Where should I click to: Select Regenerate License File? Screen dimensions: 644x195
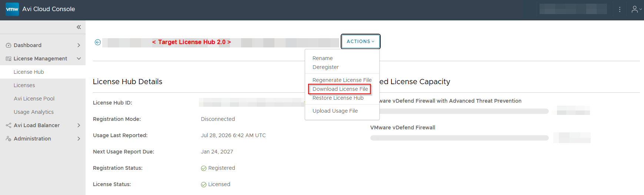342,80
